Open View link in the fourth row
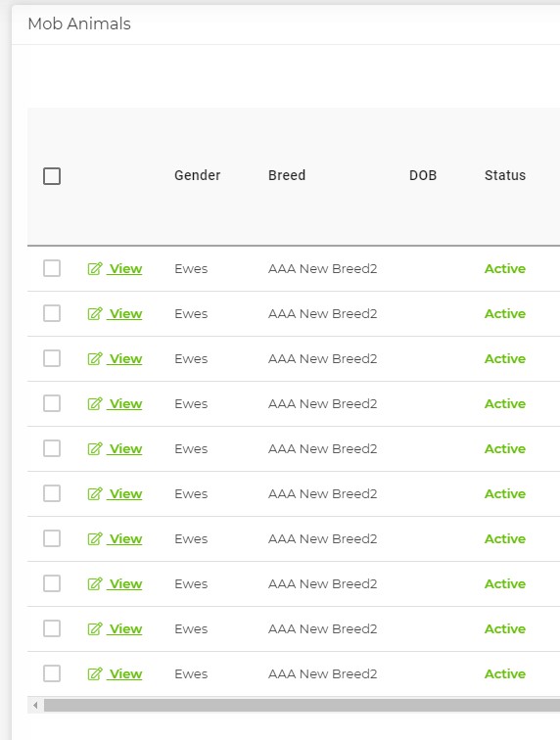The height and width of the screenshot is (740, 560). click(x=125, y=403)
